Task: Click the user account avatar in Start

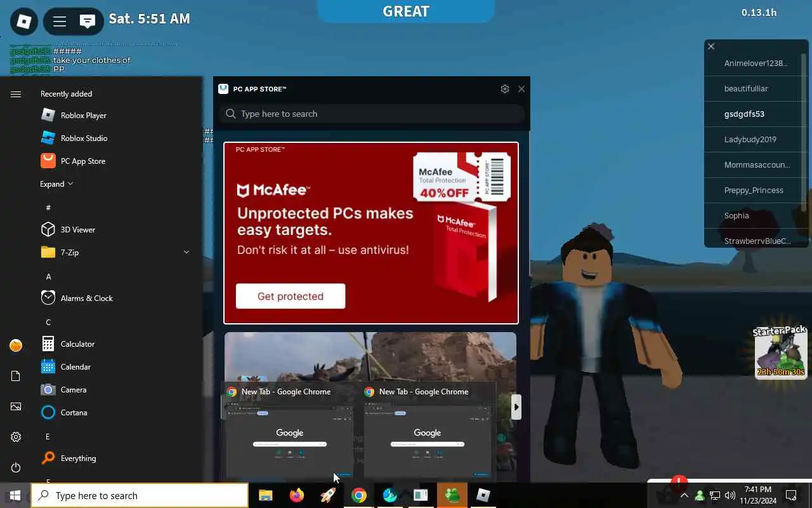Action: click(x=16, y=345)
